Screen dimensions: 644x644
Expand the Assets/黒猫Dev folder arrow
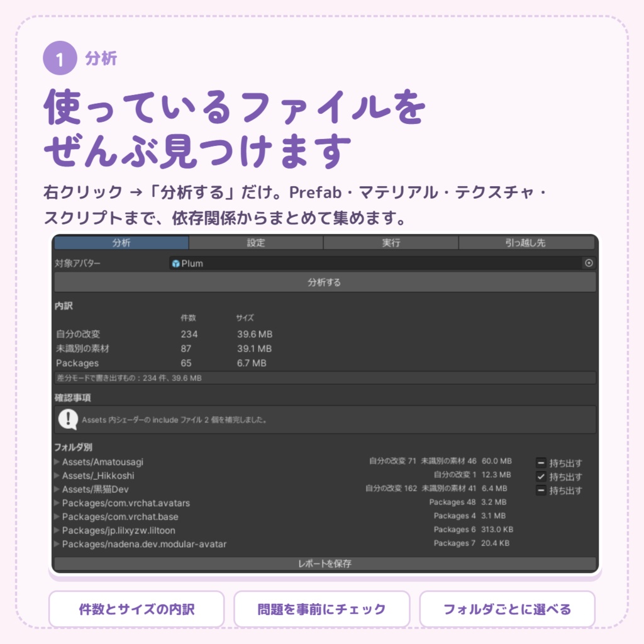point(57,489)
